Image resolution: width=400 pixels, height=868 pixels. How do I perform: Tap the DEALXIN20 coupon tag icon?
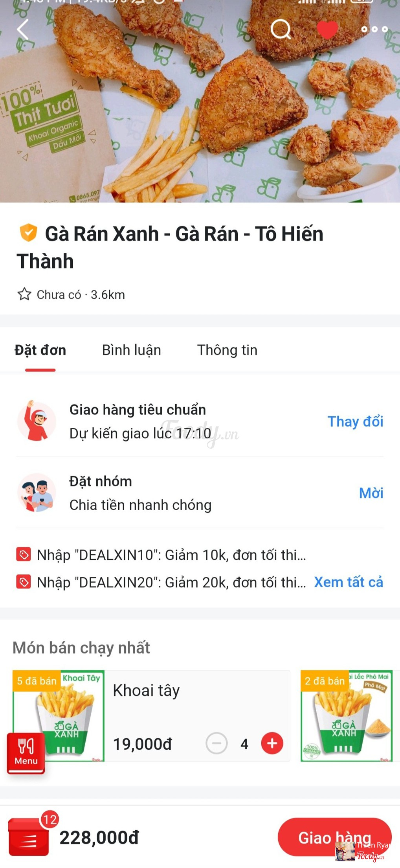24,582
